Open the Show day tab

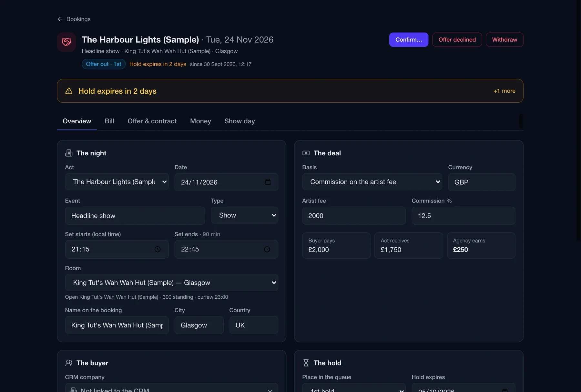tap(240, 121)
